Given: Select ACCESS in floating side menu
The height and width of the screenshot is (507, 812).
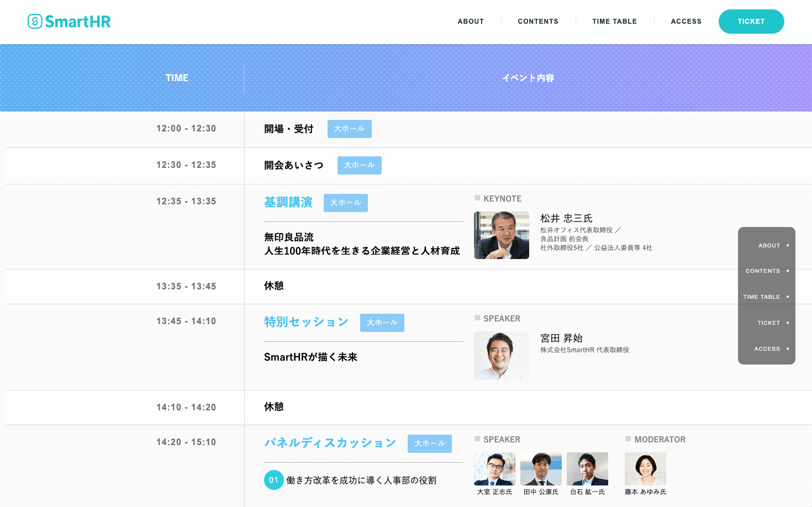Looking at the screenshot, I should coord(767,349).
